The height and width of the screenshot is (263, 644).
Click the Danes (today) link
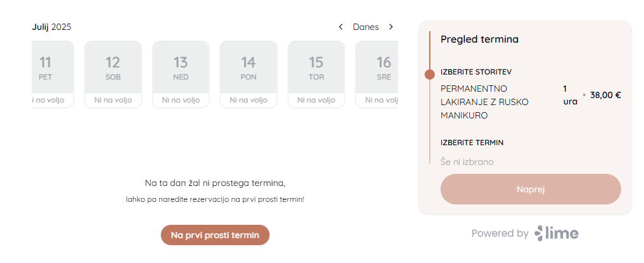pos(366,27)
